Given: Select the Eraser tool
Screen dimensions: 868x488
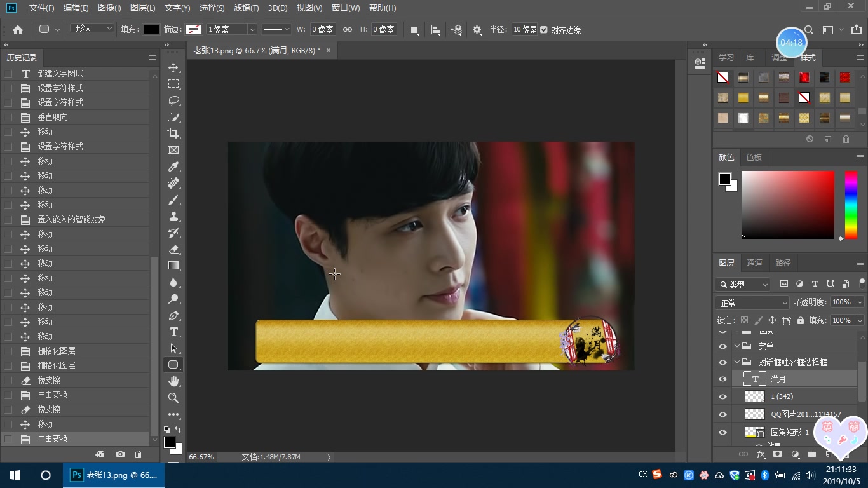Looking at the screenshot, I should [x=173, y=249].
